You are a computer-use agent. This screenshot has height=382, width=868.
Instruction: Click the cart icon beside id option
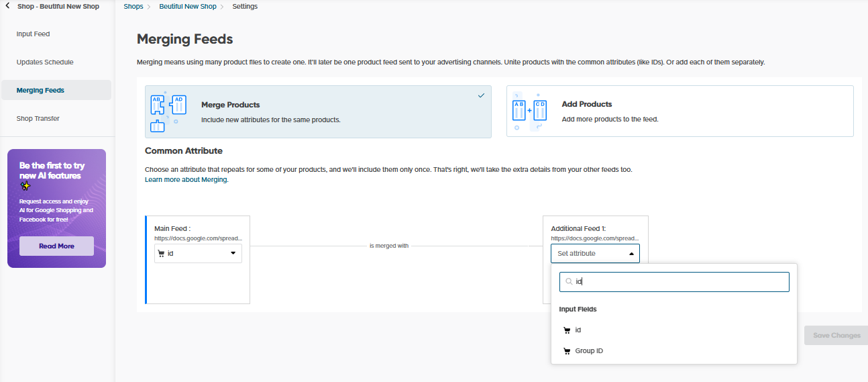pyautogui.click(x=567, y=330)
